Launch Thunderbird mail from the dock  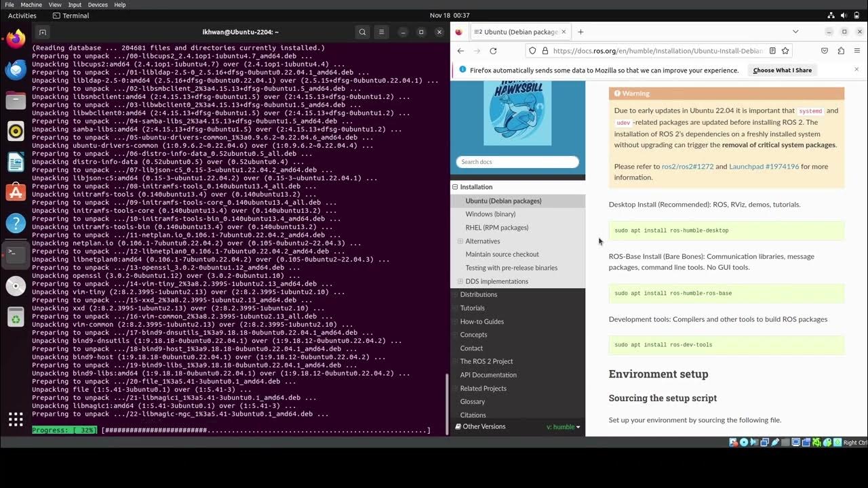(16, 70)
